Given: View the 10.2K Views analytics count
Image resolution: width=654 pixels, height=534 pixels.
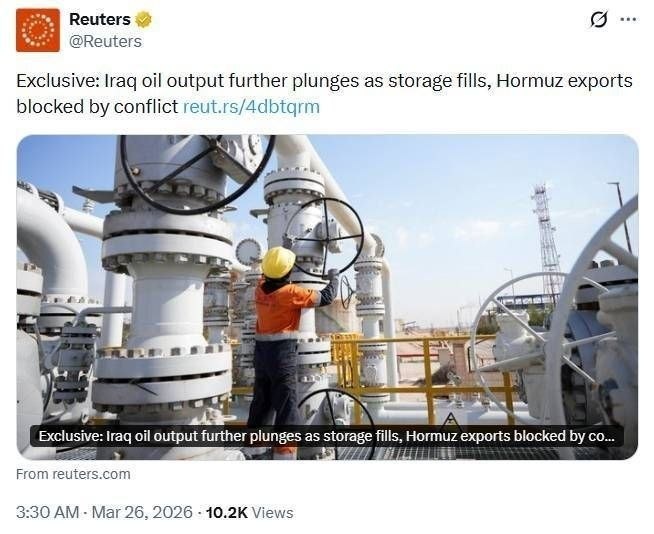Looking at the screenshot, I should click(x=249, y=512).
